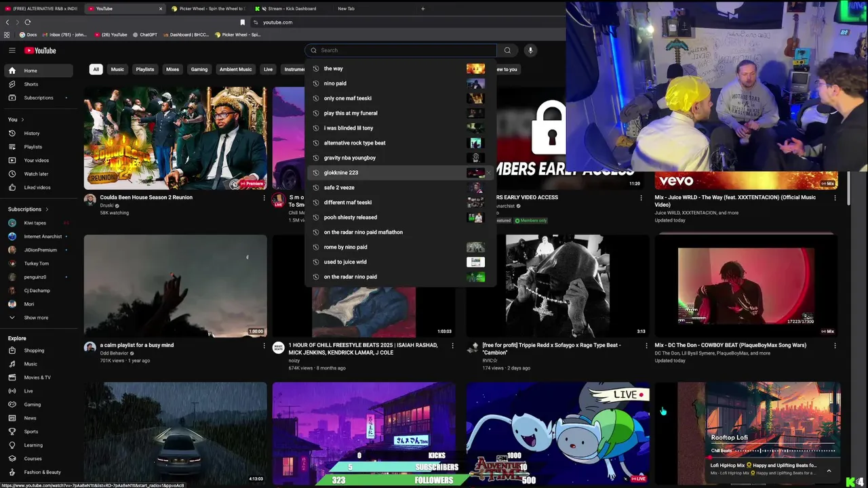Select the Ambient Music filter chip
This screenshot has width=868, height=488.
(235, 69)
